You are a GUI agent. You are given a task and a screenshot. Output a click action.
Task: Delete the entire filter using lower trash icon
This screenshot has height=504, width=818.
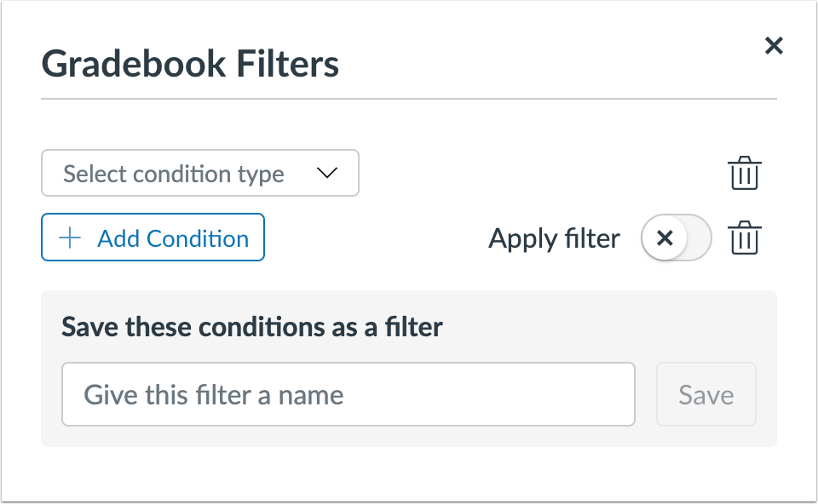pos(744,238)
